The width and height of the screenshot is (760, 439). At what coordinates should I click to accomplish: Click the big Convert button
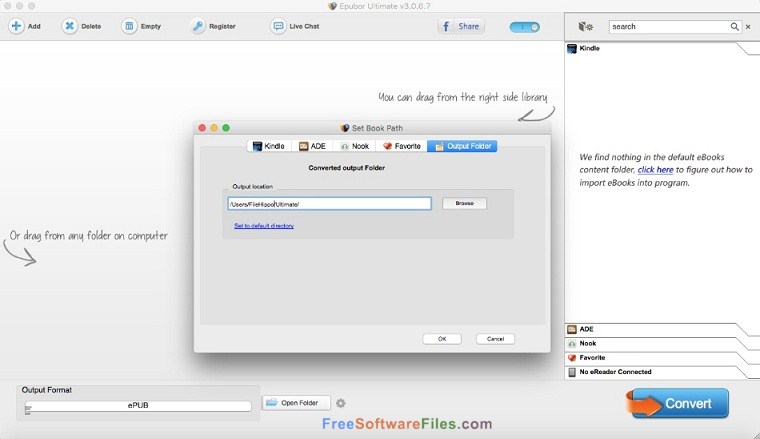click(678, 403)
